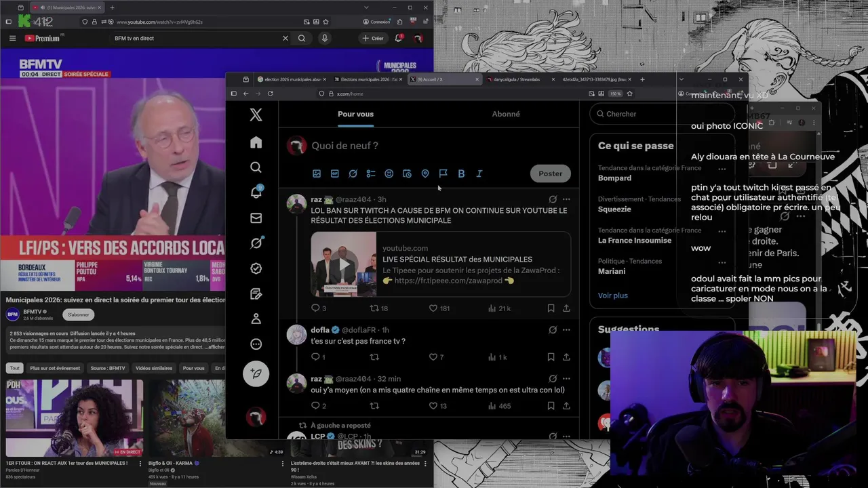The image size is (868, 488).
Task: Open the Explore magnifier in X sidebar
Action: click(256, 167)
